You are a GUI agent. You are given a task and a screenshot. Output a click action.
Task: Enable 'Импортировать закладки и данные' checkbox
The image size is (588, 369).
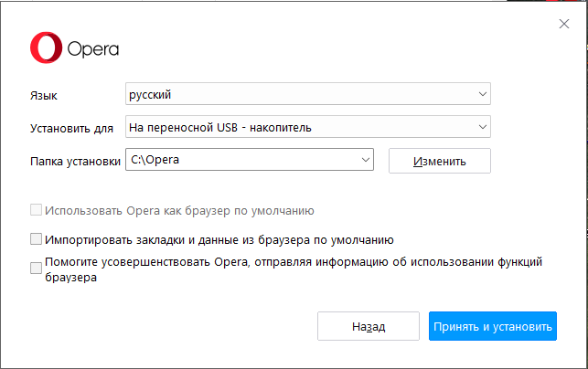37,239
